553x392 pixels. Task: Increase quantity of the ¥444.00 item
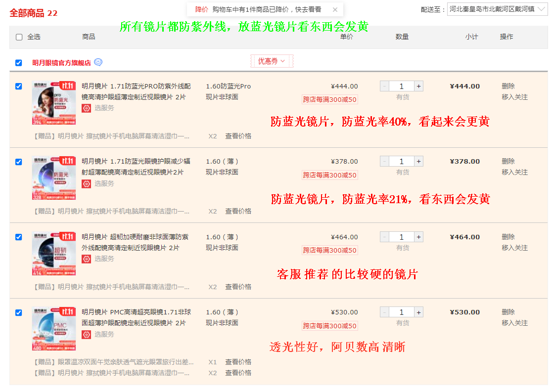pos(418,87)
